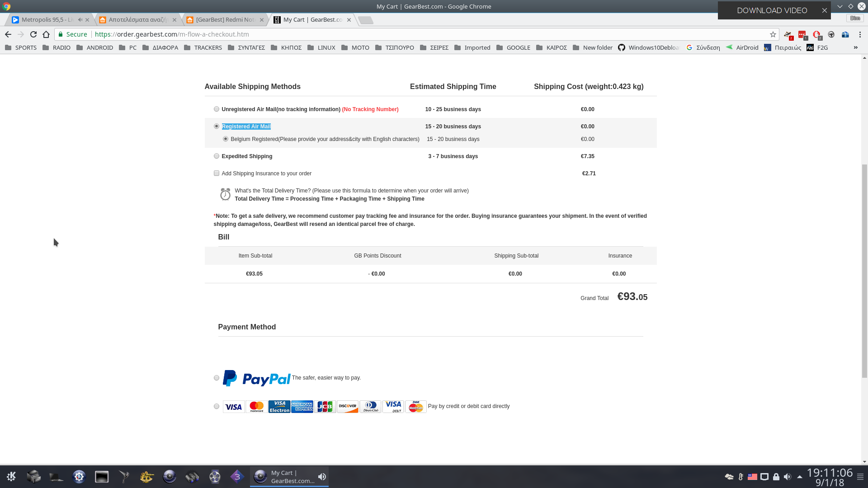Click the DOWNLOAD VIDEO button
Viewport: 868px width, 488px height.
772,10
